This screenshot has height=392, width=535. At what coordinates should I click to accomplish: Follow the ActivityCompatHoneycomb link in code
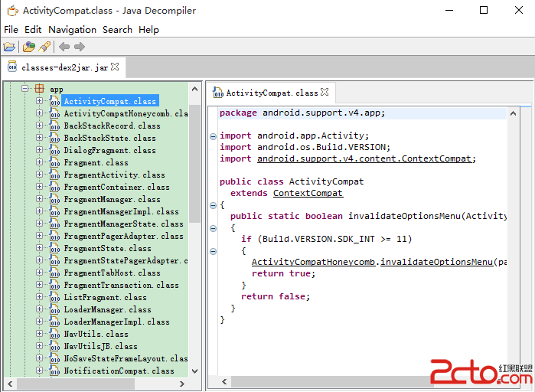point(315,262)
